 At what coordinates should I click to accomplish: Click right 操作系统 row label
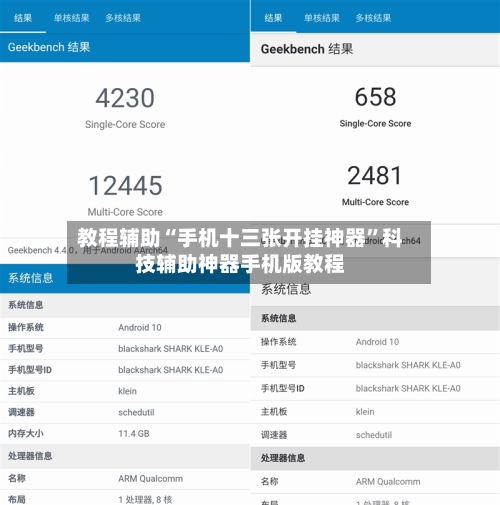click(278, 342)
